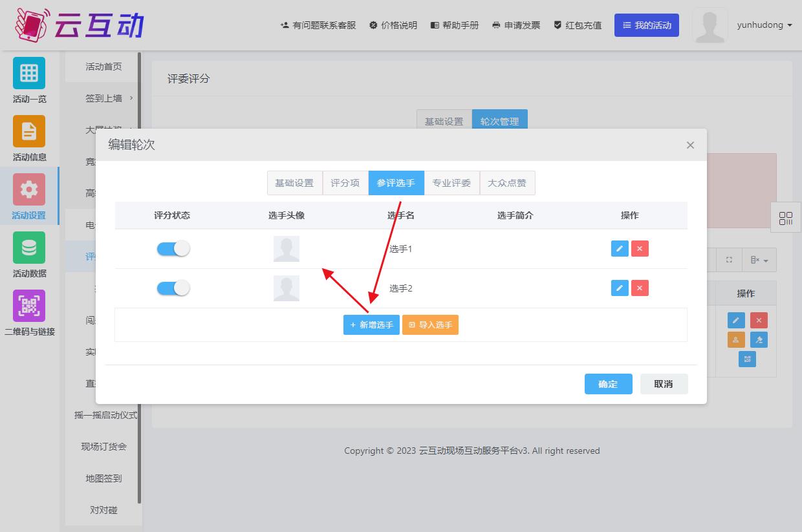Screen dimensions: 802x532
Task: Click the 导入选手 button
Action: 430,325
